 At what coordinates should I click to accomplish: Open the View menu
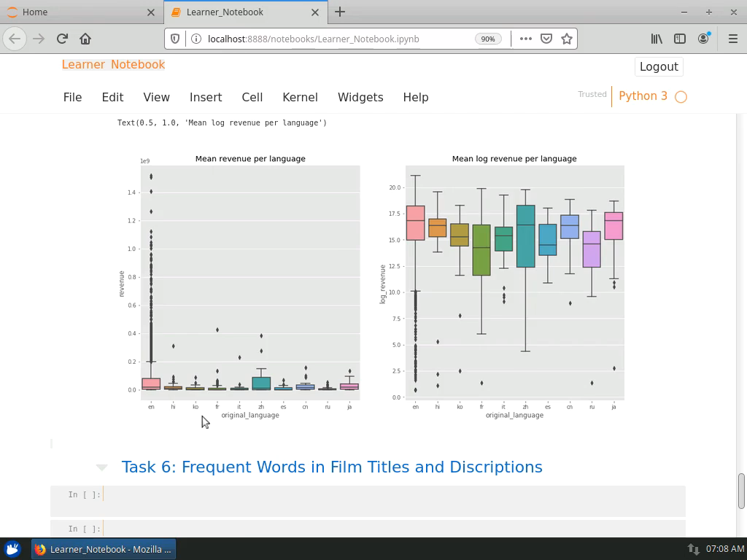(x=156, y=97)
